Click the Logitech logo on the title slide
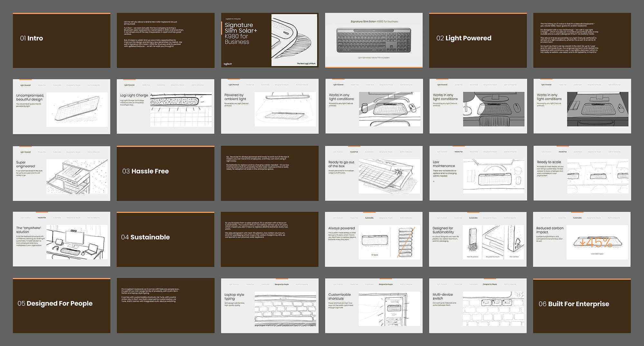The height and width of the screenshot is (346, 644). (x=228, y=65)
